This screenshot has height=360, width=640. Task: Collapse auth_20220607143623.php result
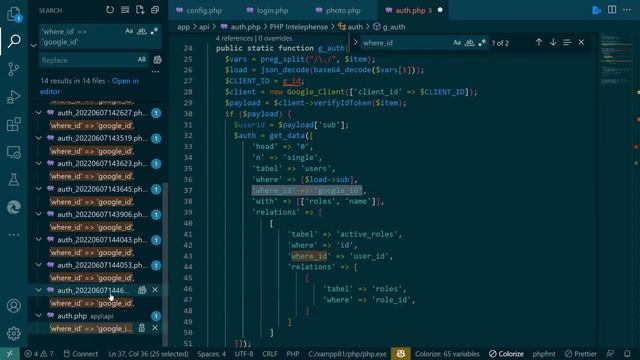click(x=38, y=163)
